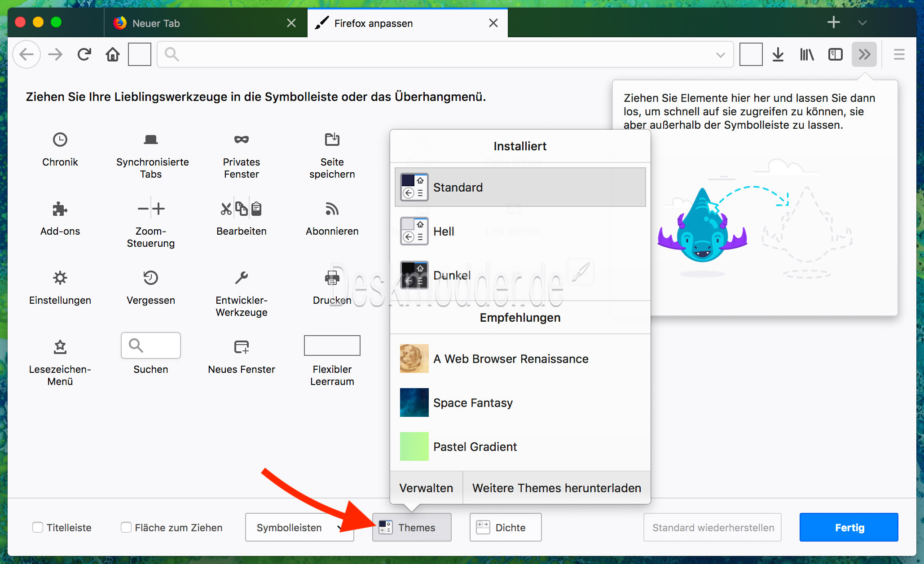The image size is (924, 564).
Task: Open the Dichte dropdown button
Action: 506,527
